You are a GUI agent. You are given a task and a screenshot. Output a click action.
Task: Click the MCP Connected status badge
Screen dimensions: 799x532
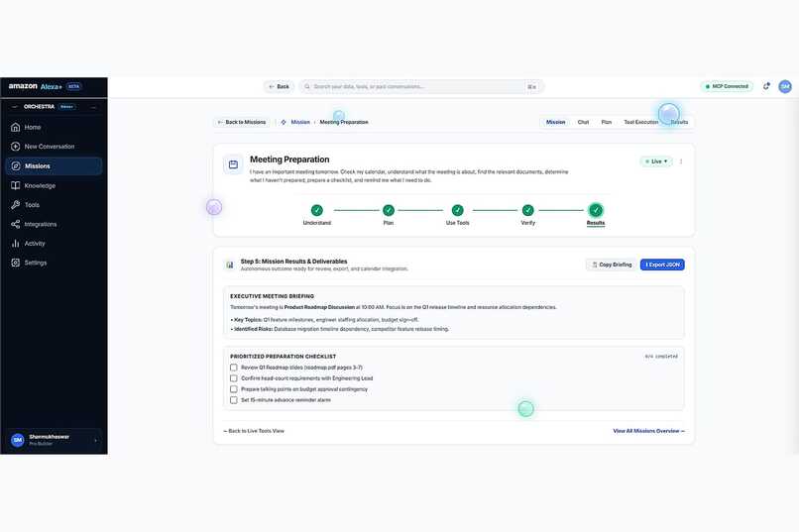[x=727, y=86]
